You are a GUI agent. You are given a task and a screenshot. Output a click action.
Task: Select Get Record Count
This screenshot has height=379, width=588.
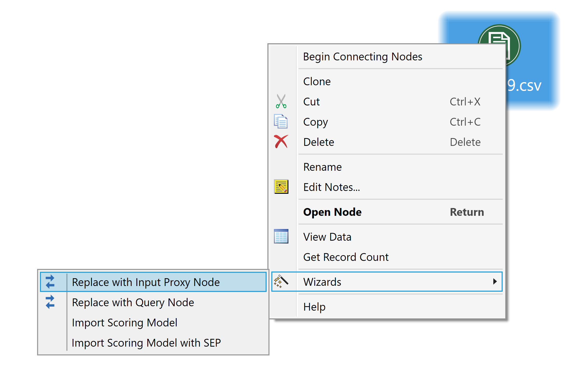point(346,257)
